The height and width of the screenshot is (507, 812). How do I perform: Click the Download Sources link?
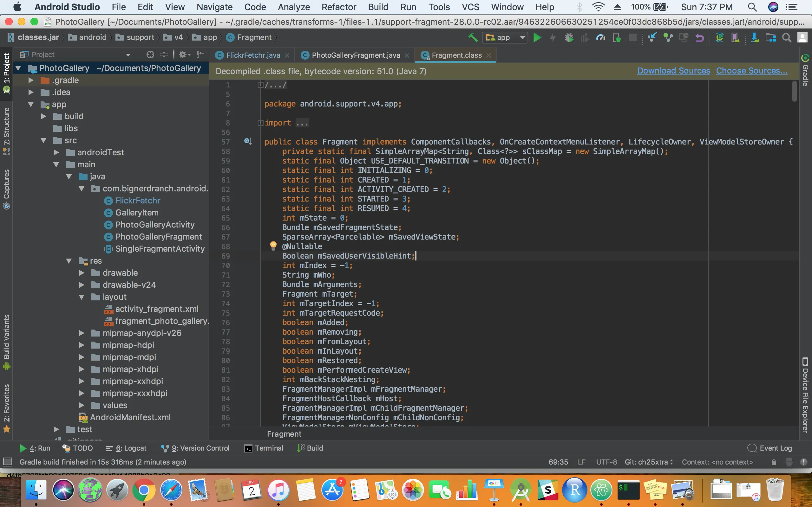pos(673,71)
